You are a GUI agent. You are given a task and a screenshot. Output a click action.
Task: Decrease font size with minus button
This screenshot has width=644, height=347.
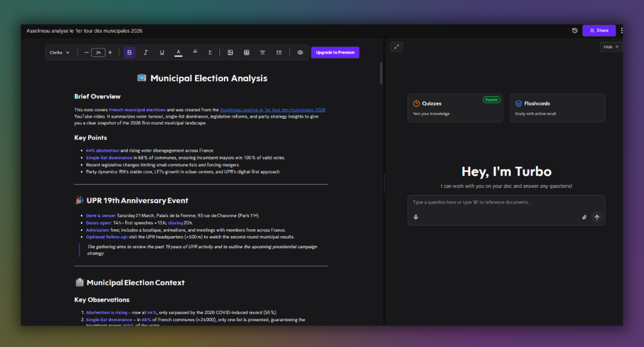pos(87,52)
